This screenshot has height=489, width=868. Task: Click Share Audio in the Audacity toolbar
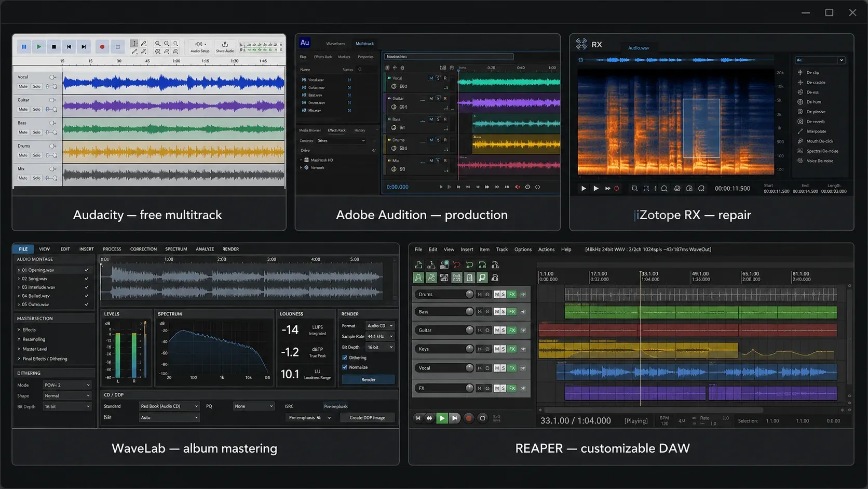(225, 47)
